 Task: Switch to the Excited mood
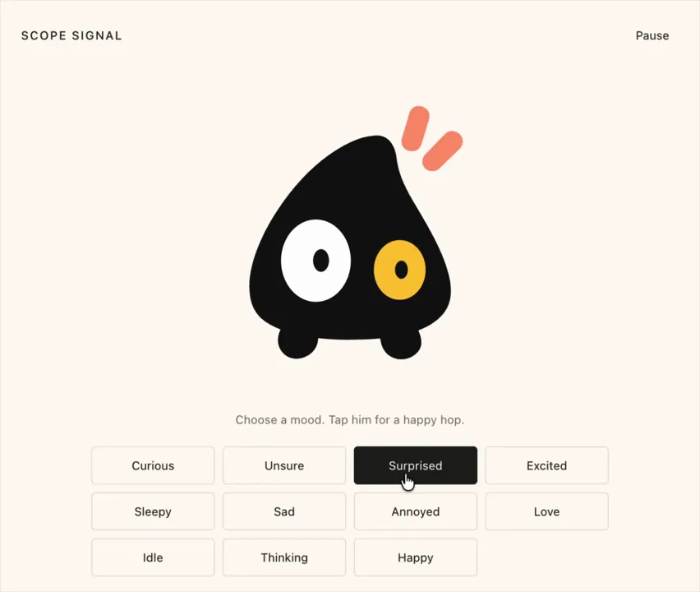546,465
